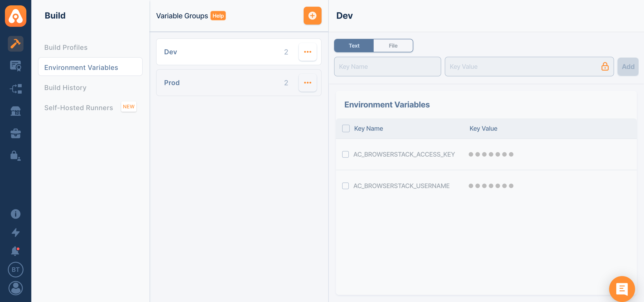The width and height of the screenshot is (644, 302).
Task: Select the Prod variable group
Action: [x=239, y=83]
